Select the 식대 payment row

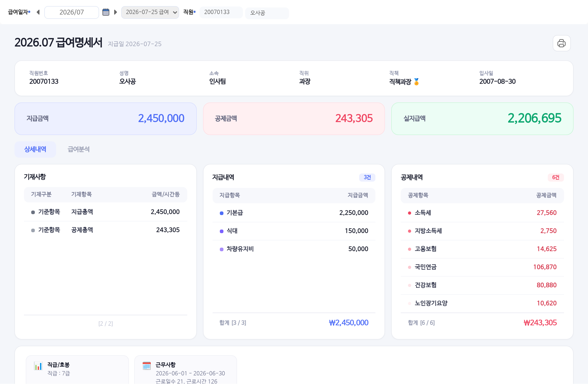[294, 231]
